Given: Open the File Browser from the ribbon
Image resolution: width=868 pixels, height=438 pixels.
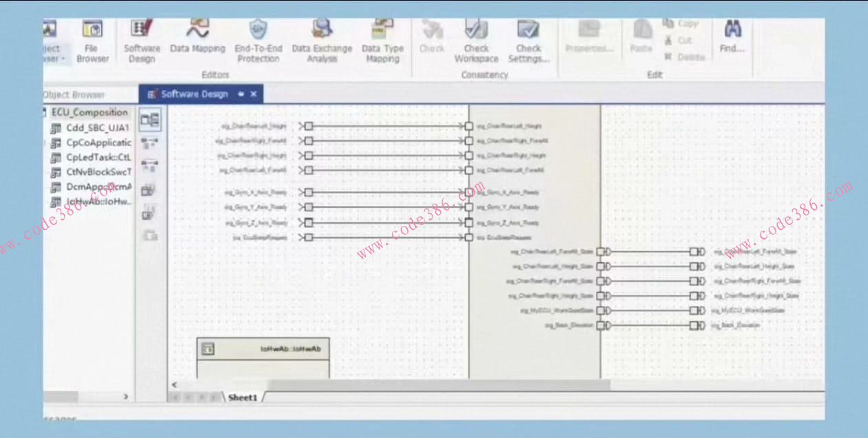Looking at the screenshot, I should (x=92, y=41).
